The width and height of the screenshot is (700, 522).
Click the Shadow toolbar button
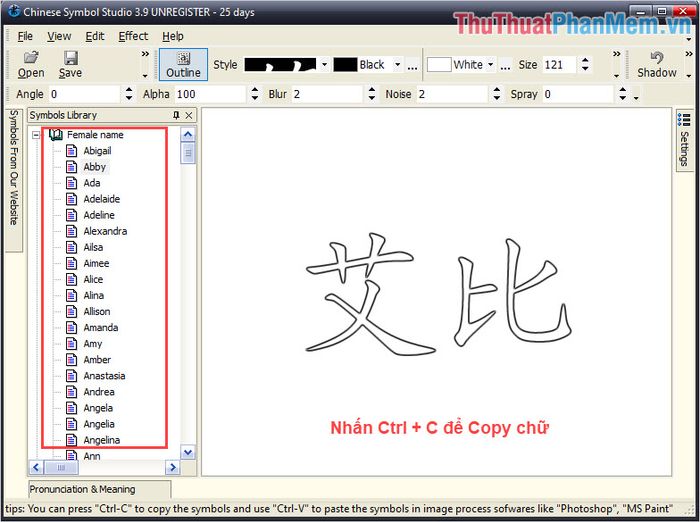(x=657, y=65)
